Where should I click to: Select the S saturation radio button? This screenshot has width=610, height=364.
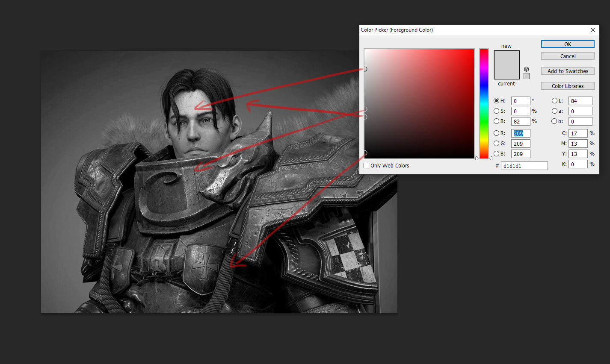496,111
